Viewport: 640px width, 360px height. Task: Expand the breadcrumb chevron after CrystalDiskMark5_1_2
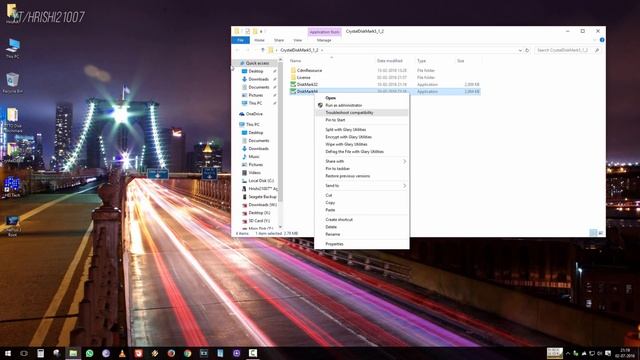pyautogui.click(x=322, y=50)
